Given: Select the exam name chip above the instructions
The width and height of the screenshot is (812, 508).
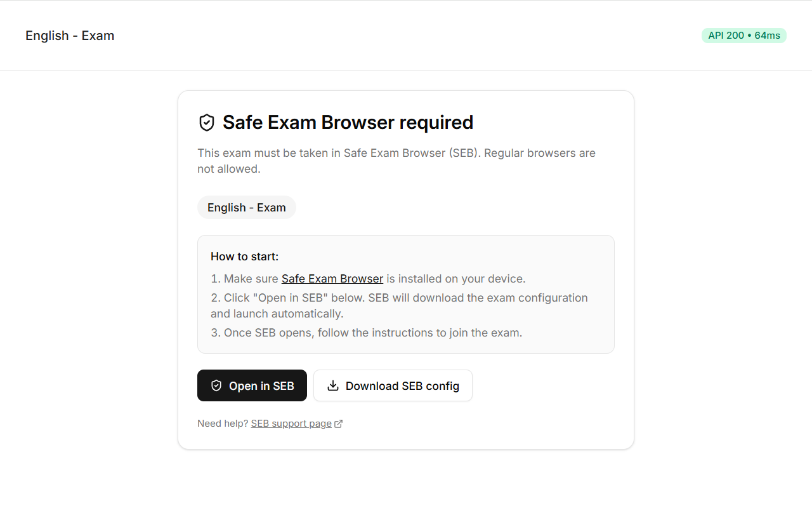Looking at the screenshot, I should (246, 207).
